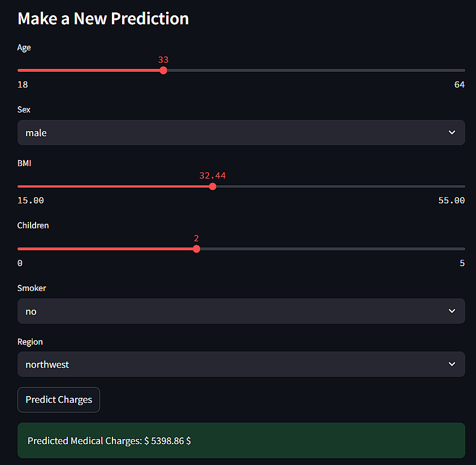
Task: Open the Sex dropdown showing male
Action: [x=241, y=133]
